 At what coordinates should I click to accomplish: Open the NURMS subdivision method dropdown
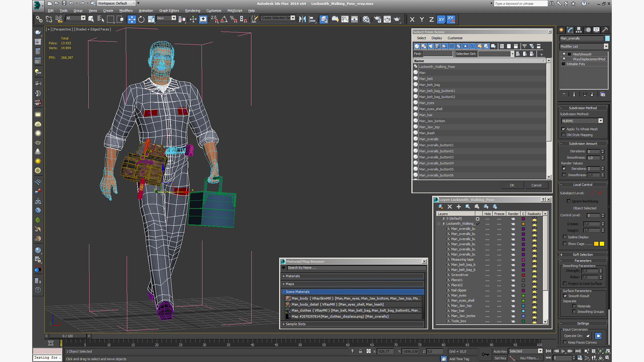click(x=600, y=121)
